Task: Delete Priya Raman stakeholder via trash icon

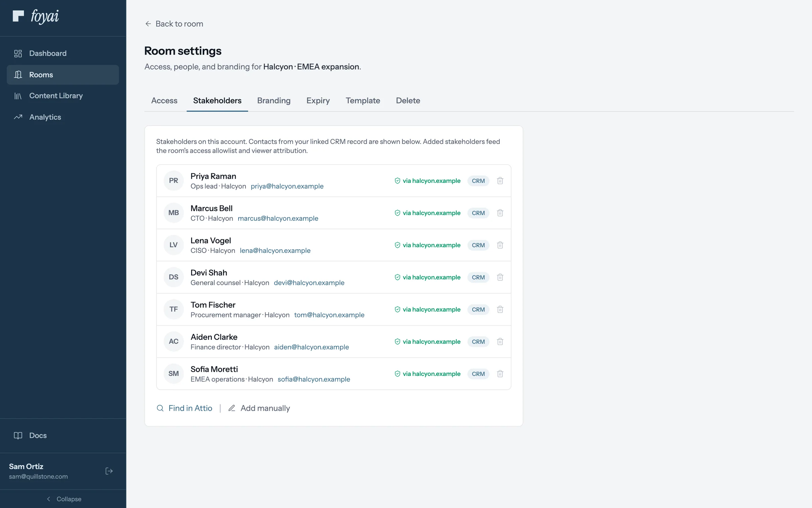Action: click(500, 181)
